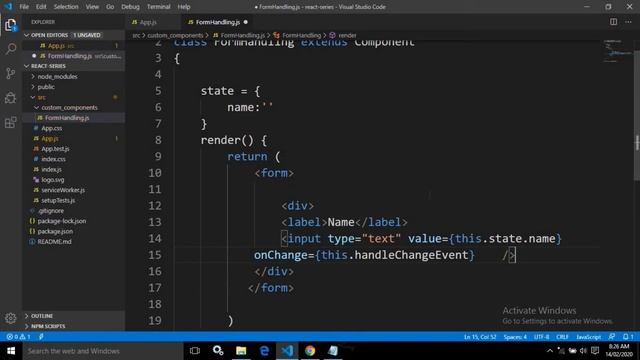Open the Manage gear settings

[x=11, y=318]
